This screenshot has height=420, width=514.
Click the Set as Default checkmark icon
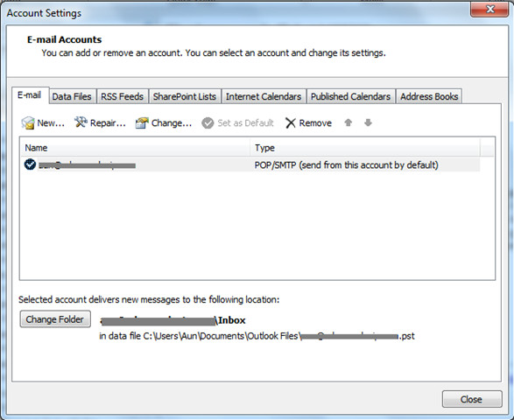[x=208, y=123]
